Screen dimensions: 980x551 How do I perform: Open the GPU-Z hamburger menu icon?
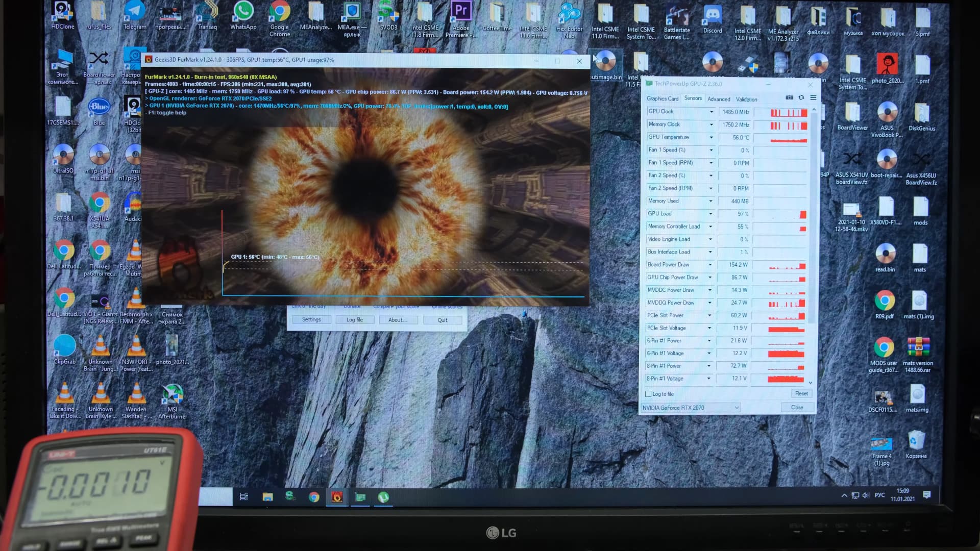[x=813, y=97]
